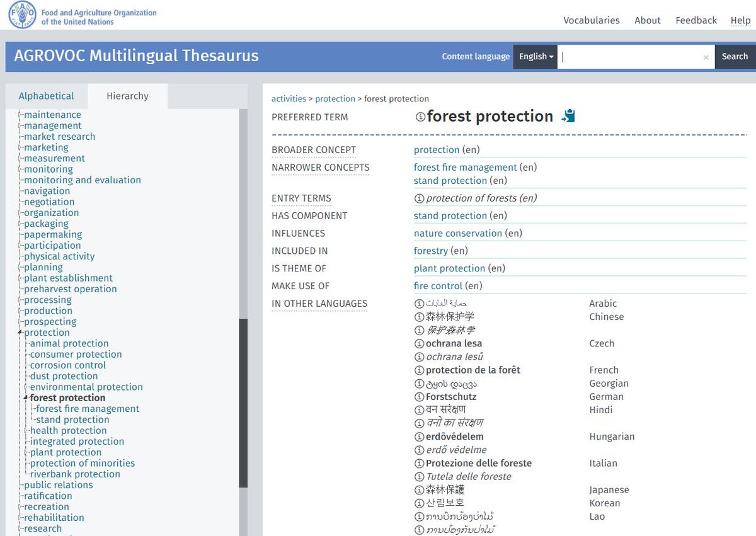Click info icon beside Arabic label
Viewport: 756px width, 536px height.
click(419, 304)
